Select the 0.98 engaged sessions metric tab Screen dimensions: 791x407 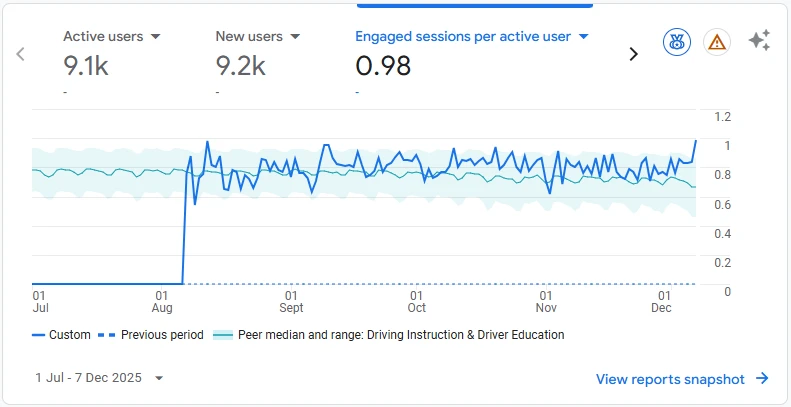point(383,66)
